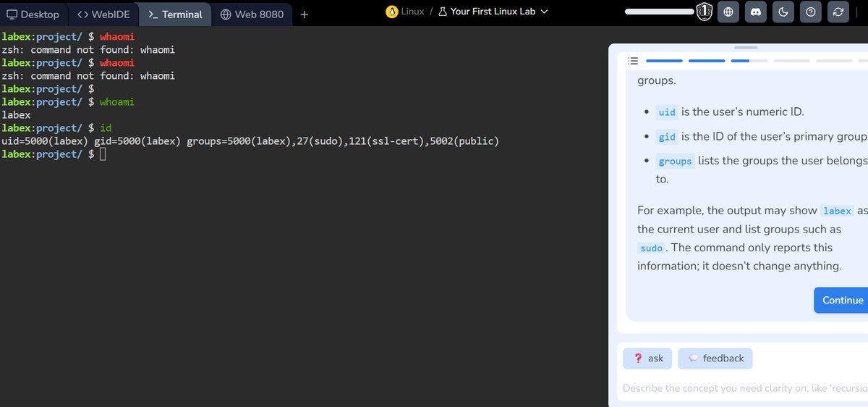
Task: Open language selector globe icon
Action: [728, 12]
